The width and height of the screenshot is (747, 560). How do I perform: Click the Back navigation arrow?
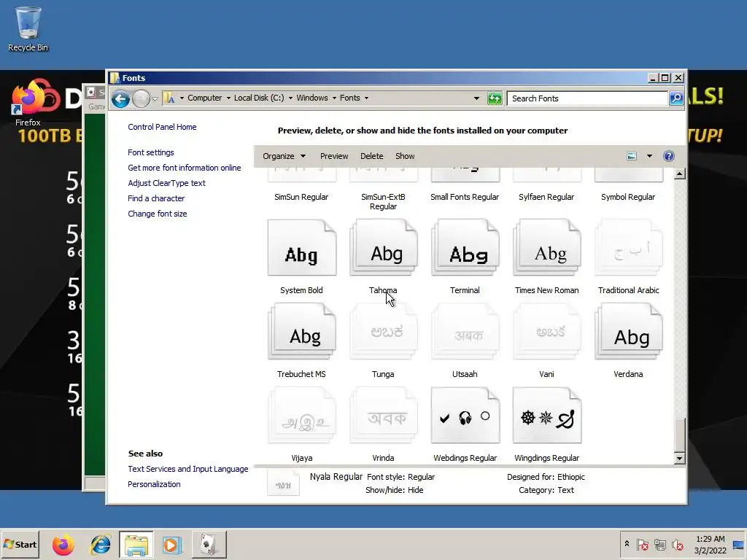120,98
